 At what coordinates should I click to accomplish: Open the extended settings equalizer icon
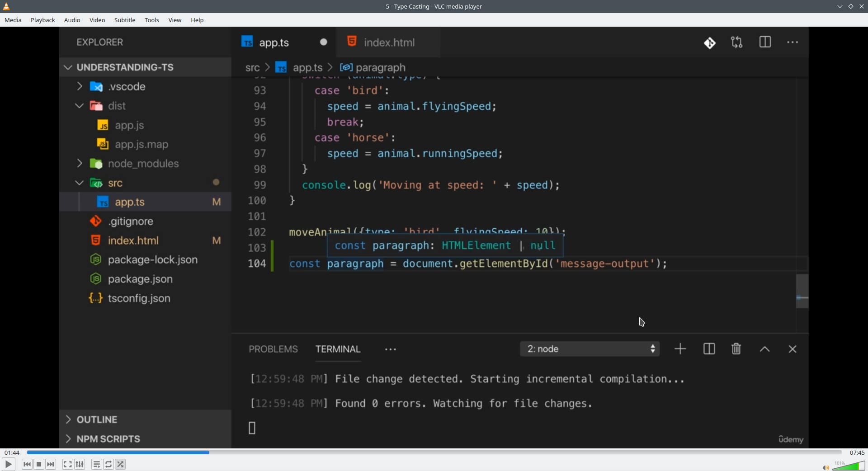(x=80, y=464)
